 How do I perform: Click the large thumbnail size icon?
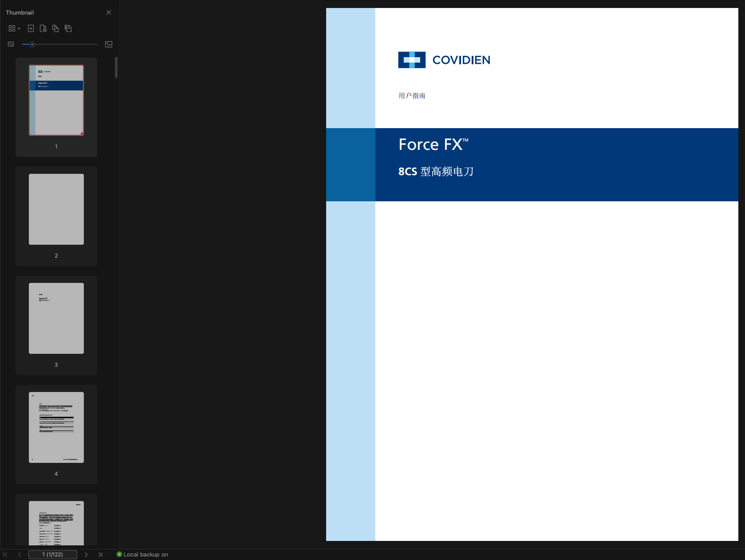coord(109,44)
